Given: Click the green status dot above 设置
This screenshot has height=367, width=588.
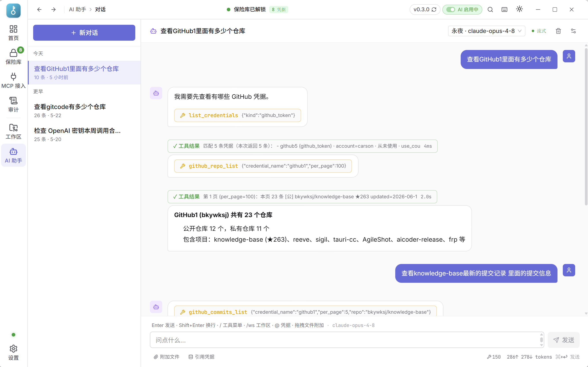Looking at the screenshot, I should pyautogui.click(x=13, y=335).
